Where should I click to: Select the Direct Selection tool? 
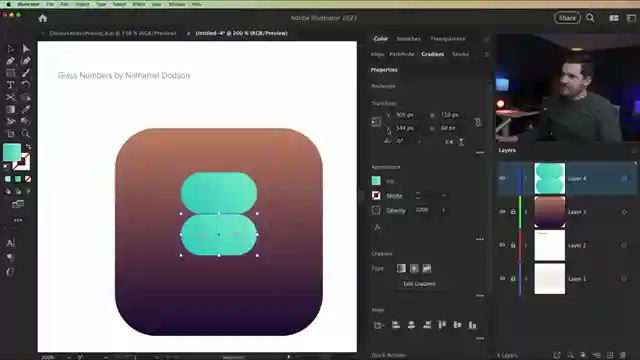pyautogui.click(x=26, y=49)
